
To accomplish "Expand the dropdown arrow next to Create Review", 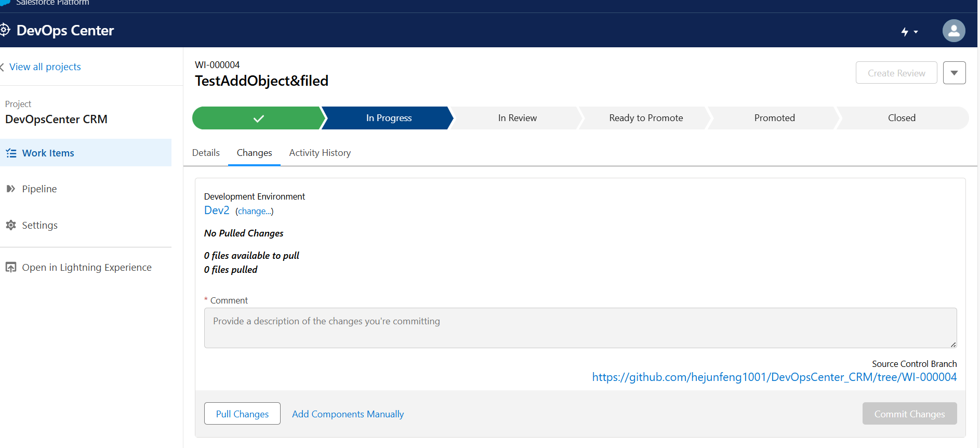I will pos(954,73).
